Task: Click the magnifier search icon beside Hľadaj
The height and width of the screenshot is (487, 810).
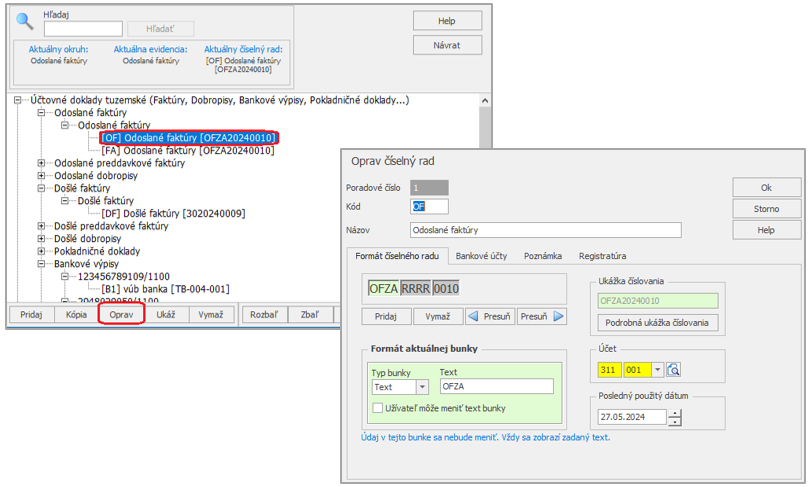Action: tap(25, 23)
